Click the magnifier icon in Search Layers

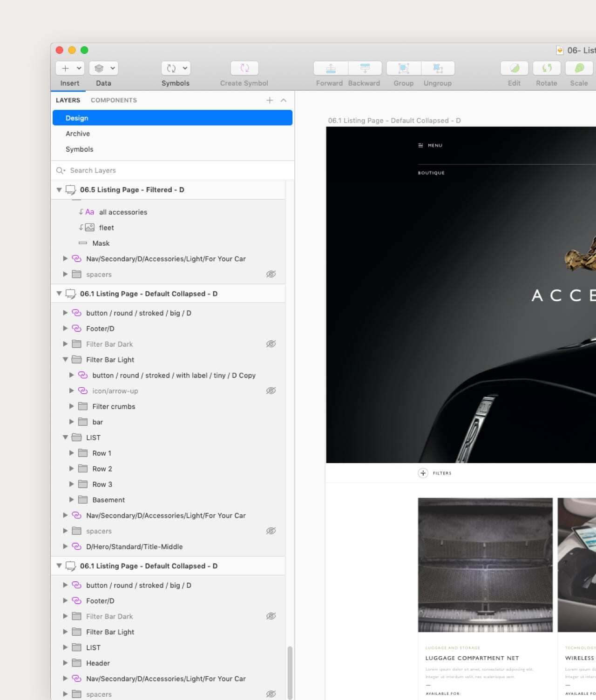point(61,170)
